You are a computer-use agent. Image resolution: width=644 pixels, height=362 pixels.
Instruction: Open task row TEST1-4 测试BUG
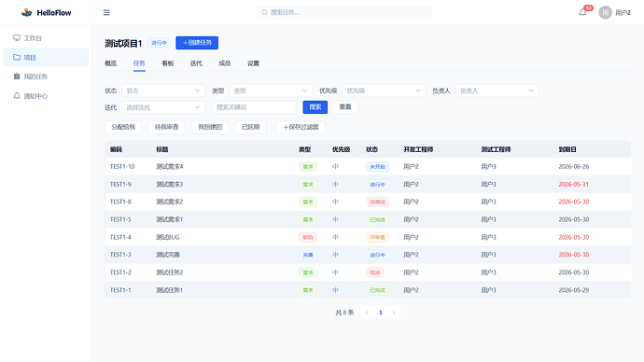coord(368,237)
